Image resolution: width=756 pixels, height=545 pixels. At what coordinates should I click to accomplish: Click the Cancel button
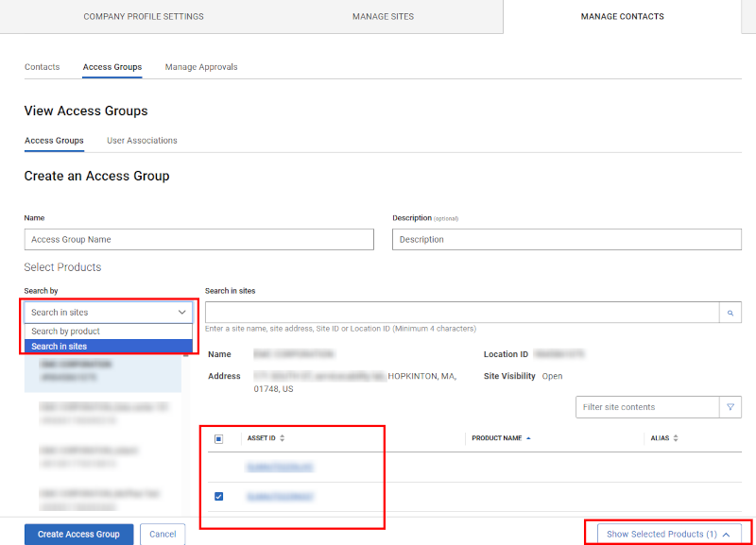click(x=163, y=534)
